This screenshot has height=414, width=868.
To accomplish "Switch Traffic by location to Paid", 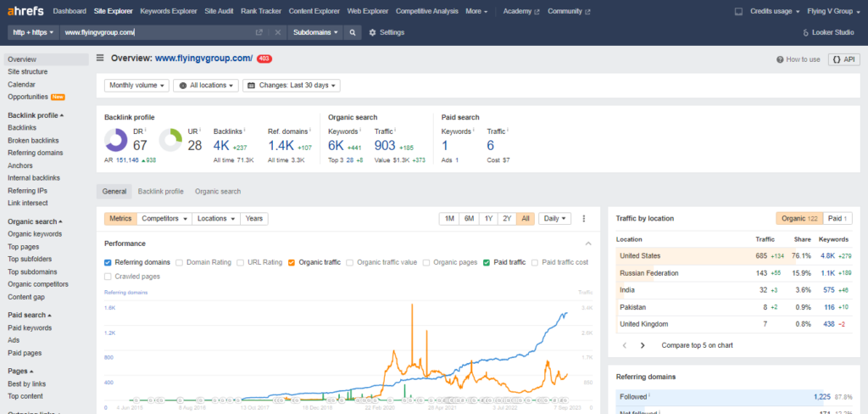I will point(837,219).
